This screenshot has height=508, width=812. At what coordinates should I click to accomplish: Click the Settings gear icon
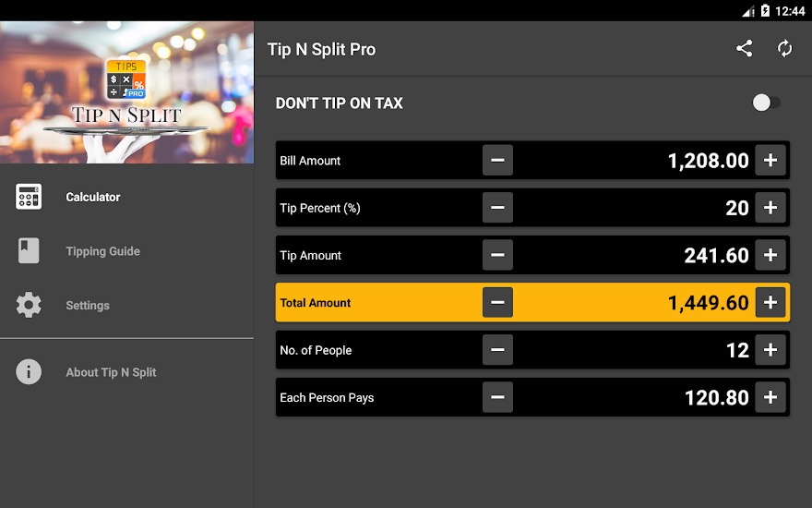pos(29,305)
